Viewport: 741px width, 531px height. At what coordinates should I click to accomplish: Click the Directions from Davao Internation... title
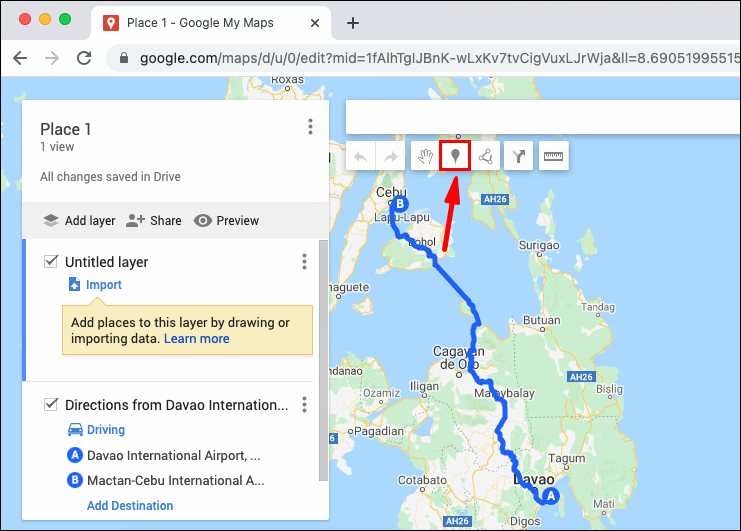coord(176,405)
